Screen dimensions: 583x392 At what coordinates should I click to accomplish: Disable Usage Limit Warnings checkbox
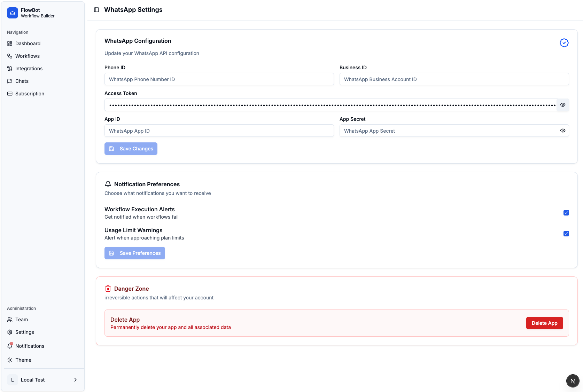point(566,234)
